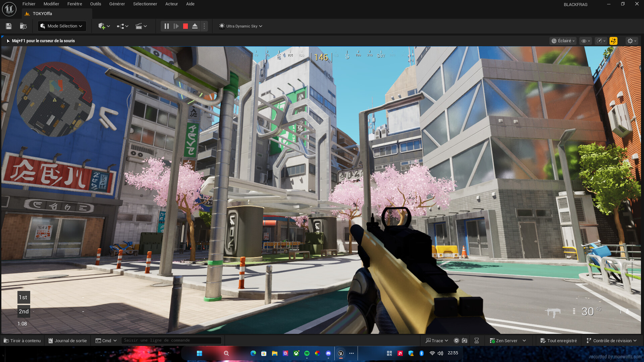Open Journal de sortie panel
Image resolution: width=644 pixels, height=362 pixels.
[67, 340]
